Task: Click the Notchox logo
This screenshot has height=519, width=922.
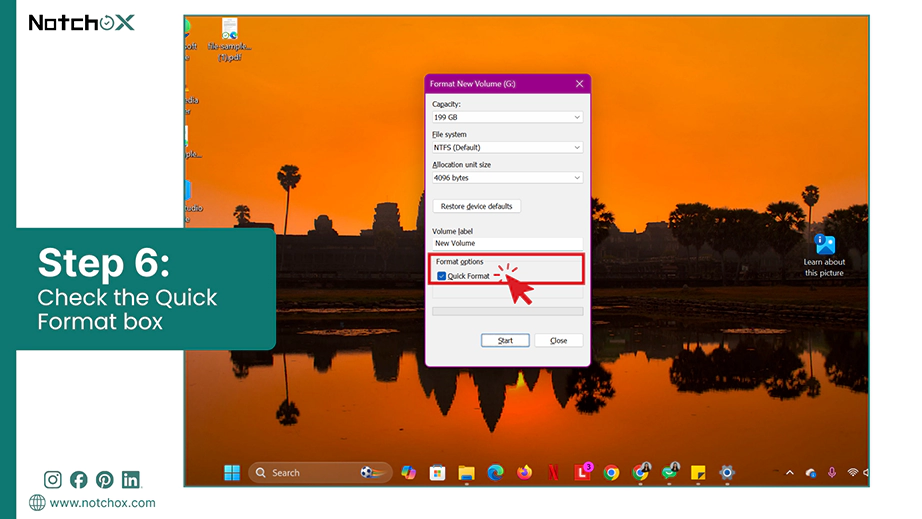Action: pyautogui.click(x=82, y=23)
